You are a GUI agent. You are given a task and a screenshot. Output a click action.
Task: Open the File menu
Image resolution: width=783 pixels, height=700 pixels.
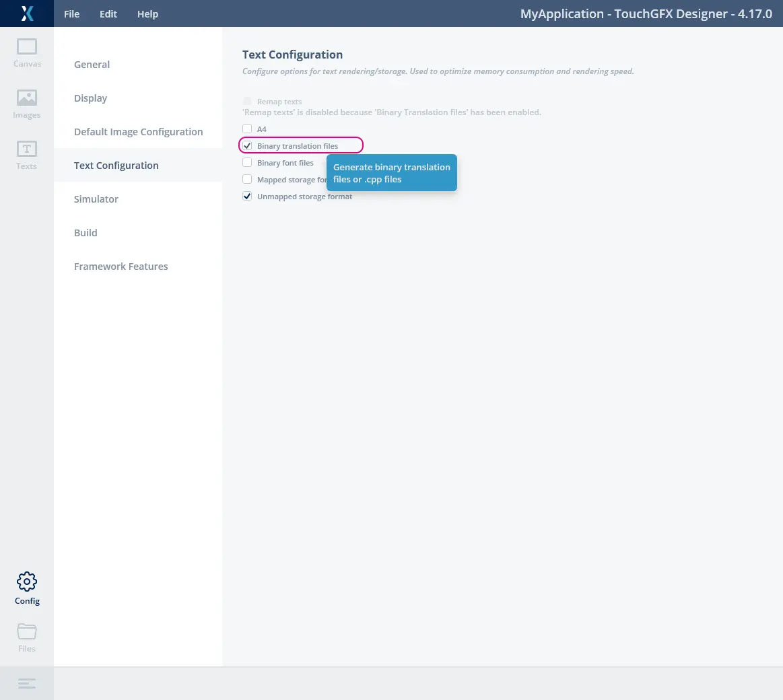pos(71,14)
